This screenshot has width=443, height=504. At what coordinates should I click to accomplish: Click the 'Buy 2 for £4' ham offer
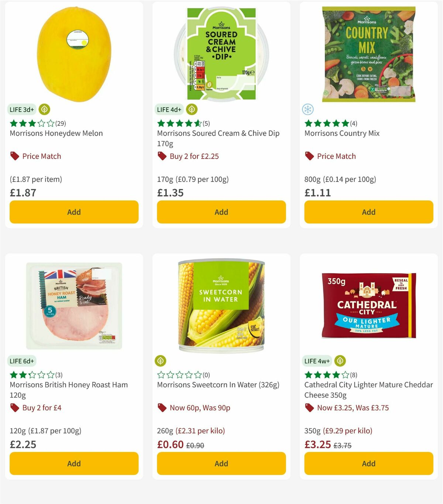pyautogui.click(x=42, y=407)
